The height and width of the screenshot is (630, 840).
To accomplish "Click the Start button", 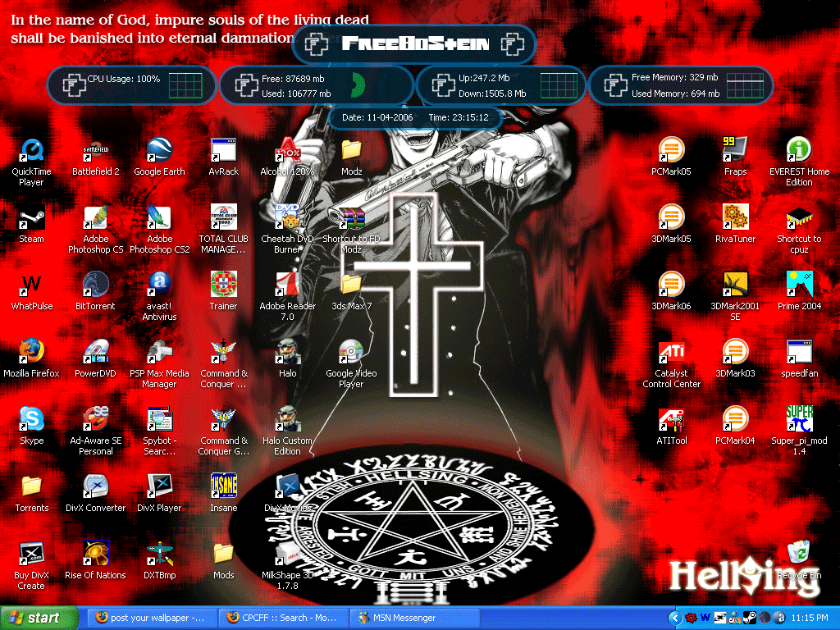I will pyautogui.click(x=39, y=618).
